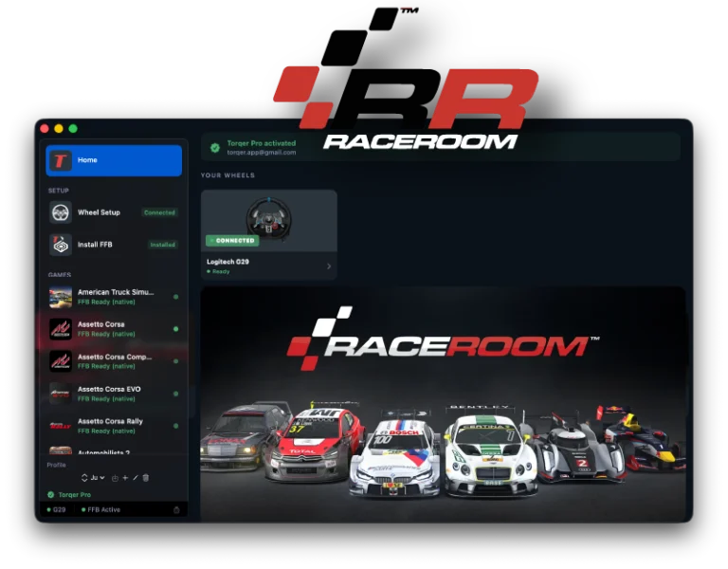Click the FFB Active status indicator
This screenshot has height=569, width=728.
[100, 509]
